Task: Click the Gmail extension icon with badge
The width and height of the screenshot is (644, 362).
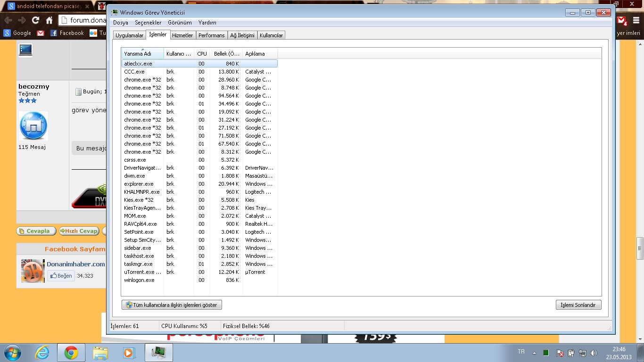Action: pos(622,21)
